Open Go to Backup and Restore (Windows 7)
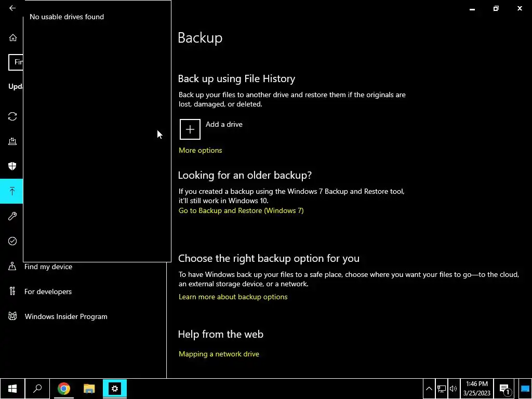Viewport: 532px width, 399px height. point(241,210)
